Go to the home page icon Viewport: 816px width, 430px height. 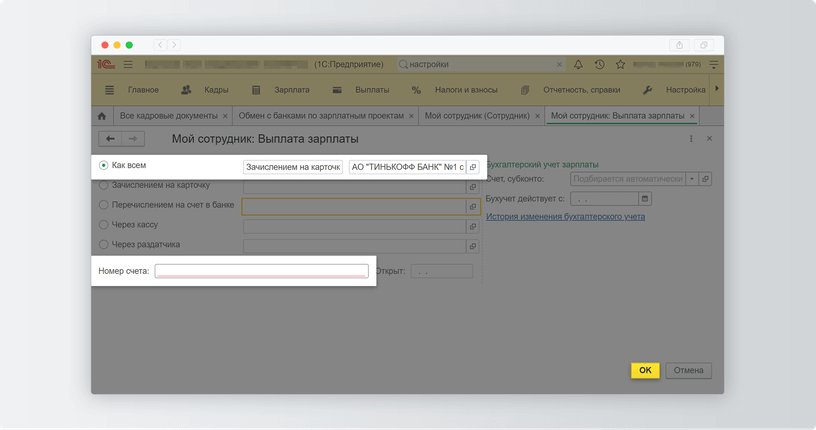coord(102,116)
